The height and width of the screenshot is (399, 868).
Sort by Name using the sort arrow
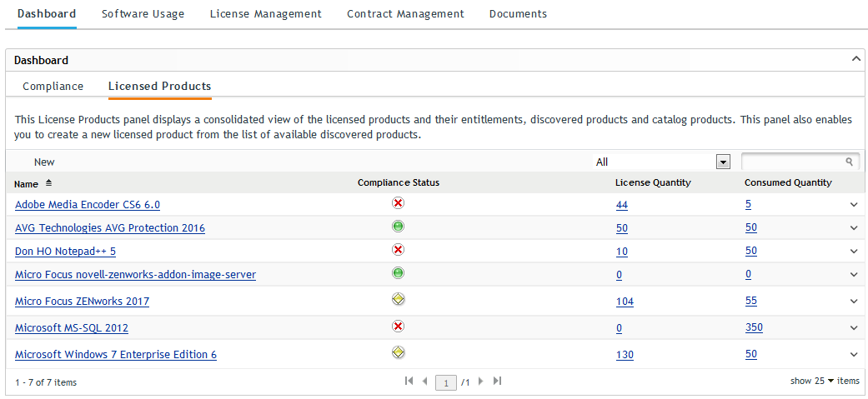click(48, 182)
